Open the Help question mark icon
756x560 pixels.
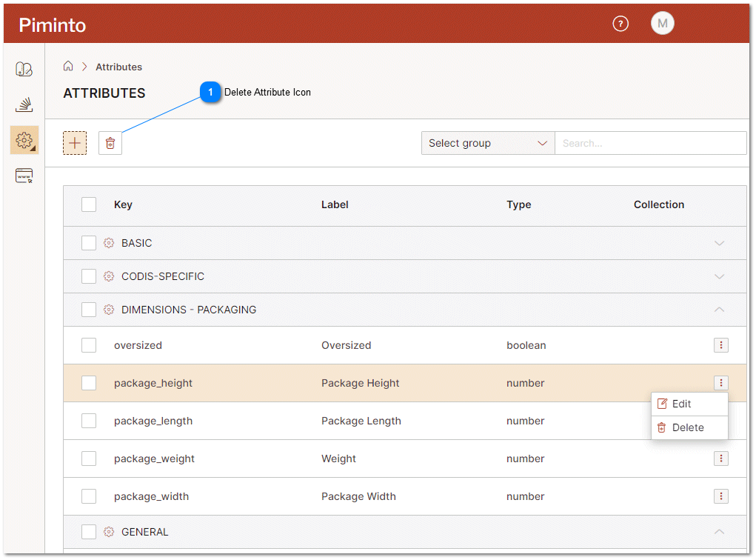(620, 23)
